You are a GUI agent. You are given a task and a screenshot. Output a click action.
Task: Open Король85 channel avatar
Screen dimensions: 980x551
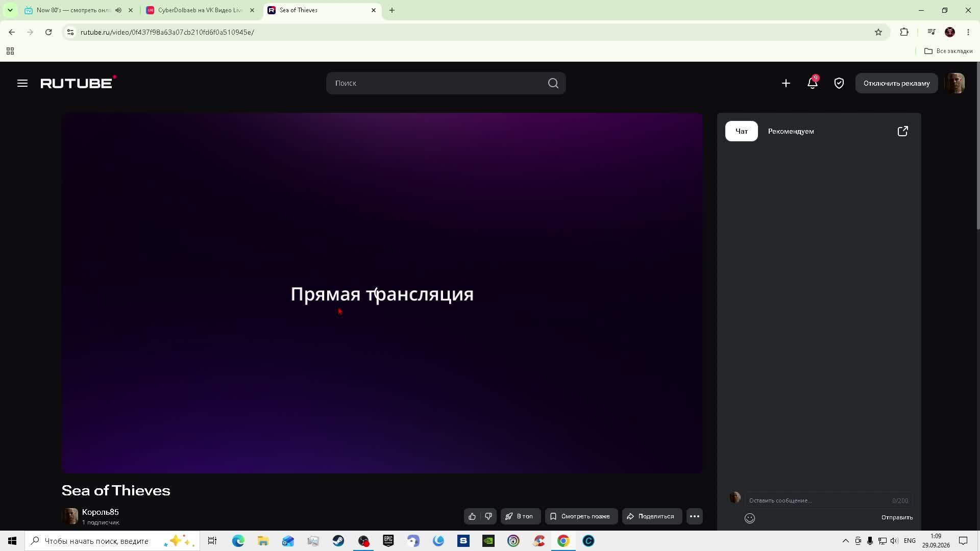pyautogui.click(x=70, y=516)
